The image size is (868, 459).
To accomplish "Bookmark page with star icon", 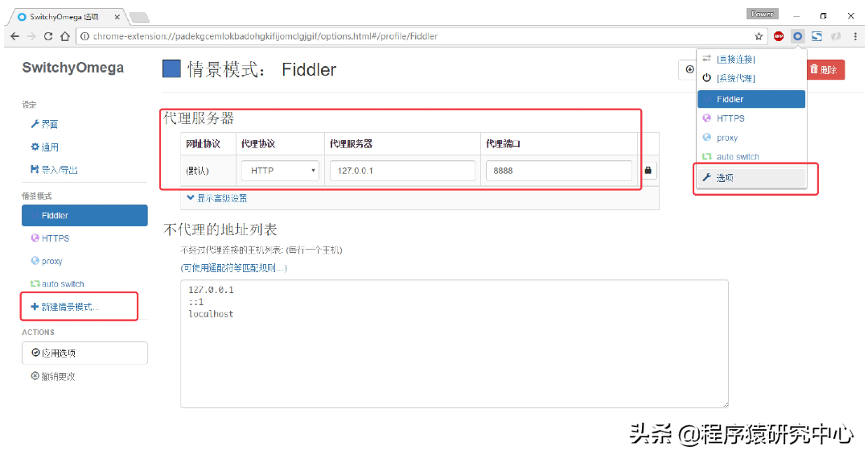I will 759,36.
